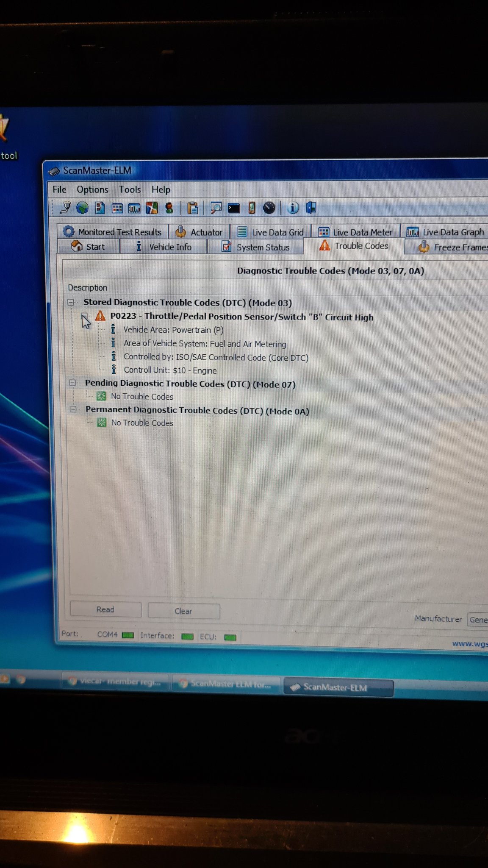Click info icon next to Controlled by
This screenshot has width=488, height=868.
point(114,356)
